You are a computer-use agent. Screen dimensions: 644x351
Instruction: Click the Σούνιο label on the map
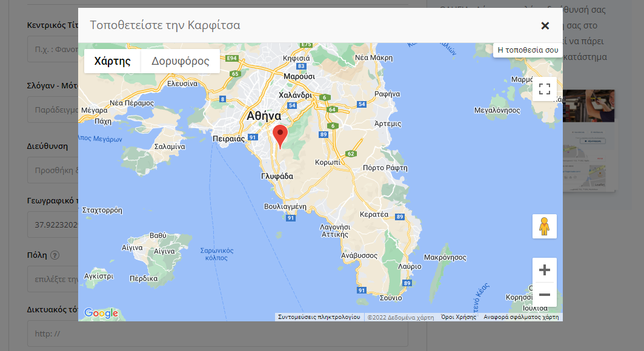[x=391, y=298]
